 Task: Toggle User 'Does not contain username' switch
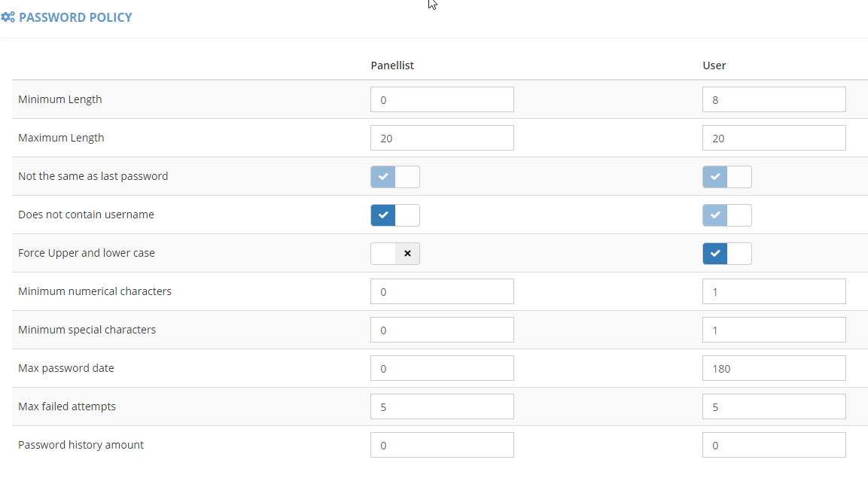coord(726,215)
